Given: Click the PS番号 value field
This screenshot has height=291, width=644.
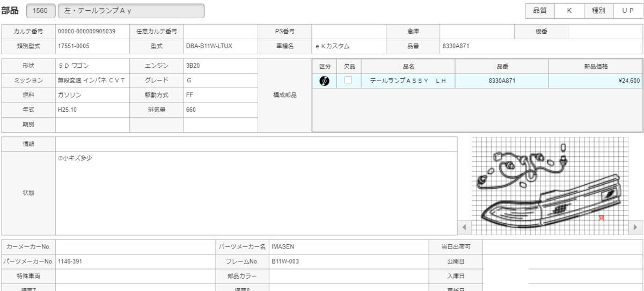Looking at the screenshot, I should [349, 32].
